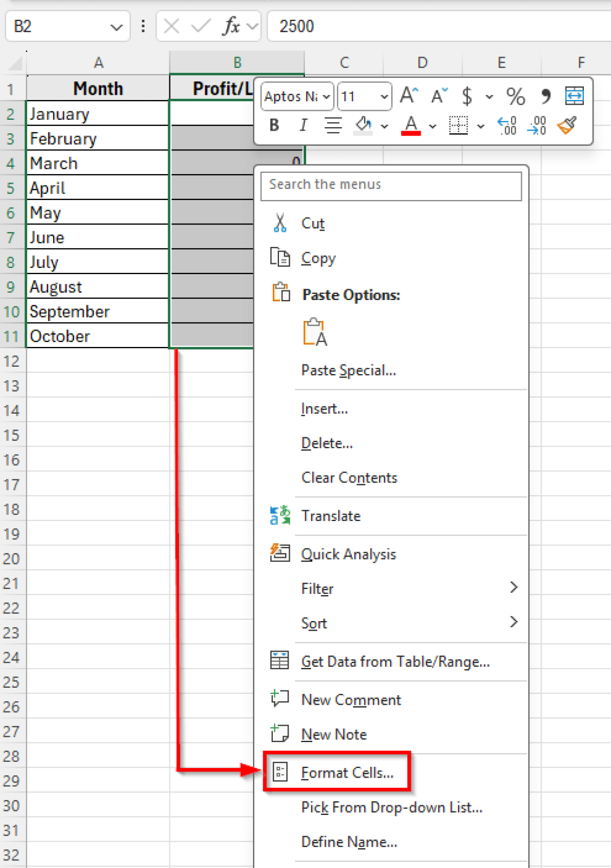Expand the borders options dropdown
The image size is (611, 868).
(x=481, y=125)
